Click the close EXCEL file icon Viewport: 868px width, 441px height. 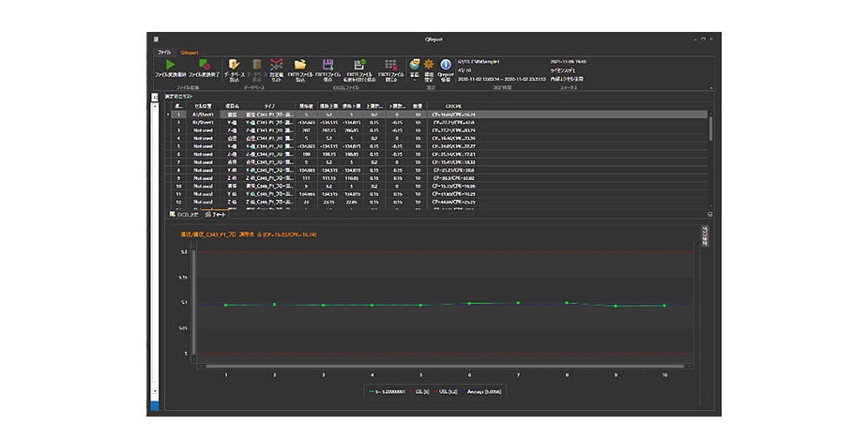pos(390,65)
